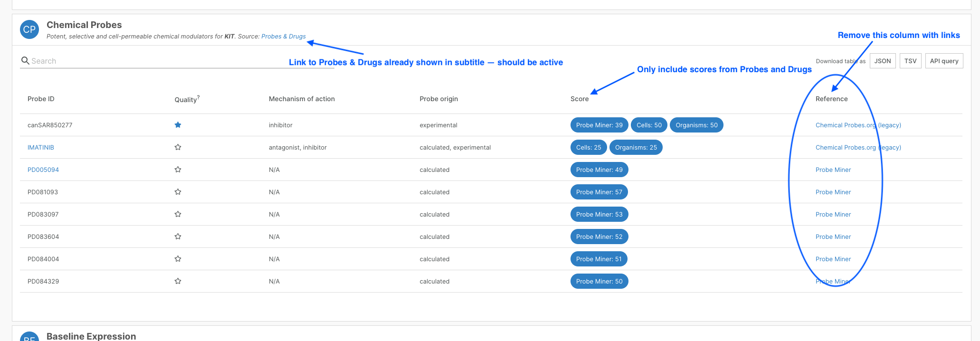
Task: Click the quality star in PD083097 row
Action: (x=178, y=214)
